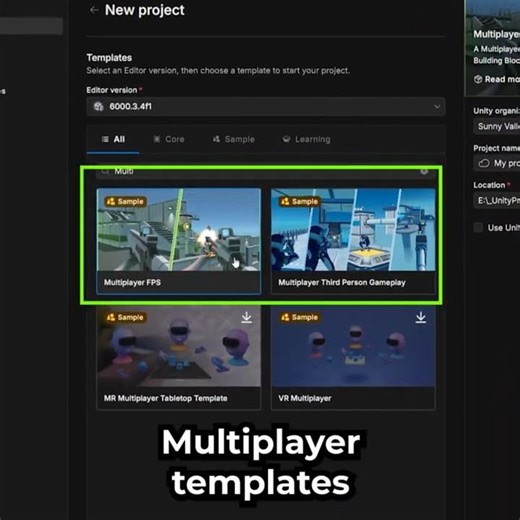This screenshot has width=520, height=520.
Task: Select the Multiplayer FPS template thumbnail
Action: [x=179, y=230]
